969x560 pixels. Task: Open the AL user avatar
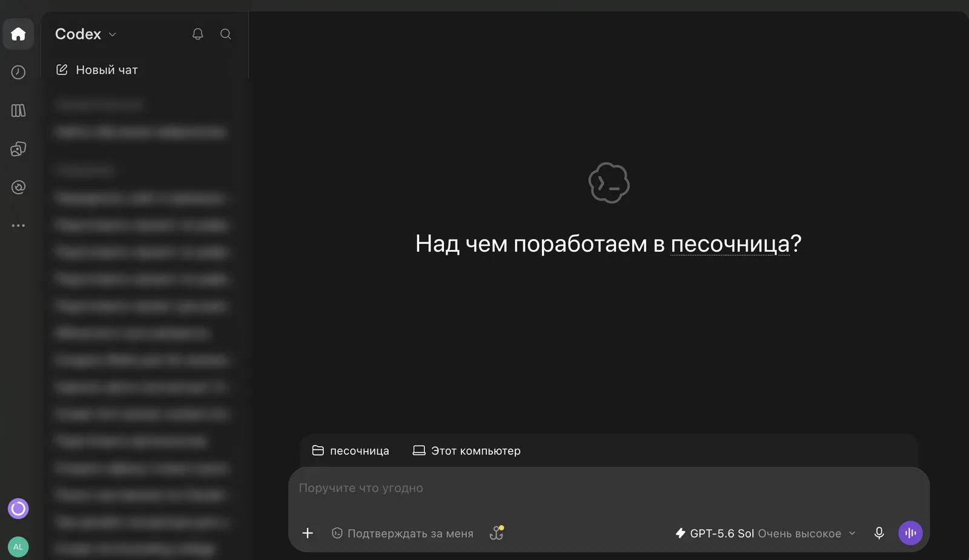click(18, 547)
